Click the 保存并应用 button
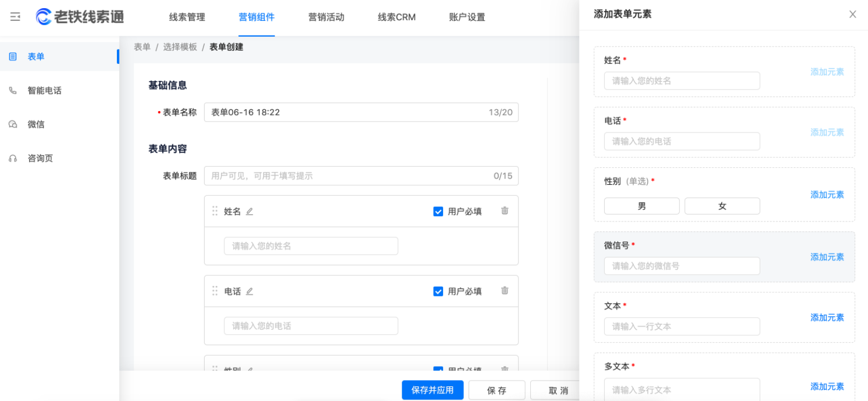 [x=432, y=390]
